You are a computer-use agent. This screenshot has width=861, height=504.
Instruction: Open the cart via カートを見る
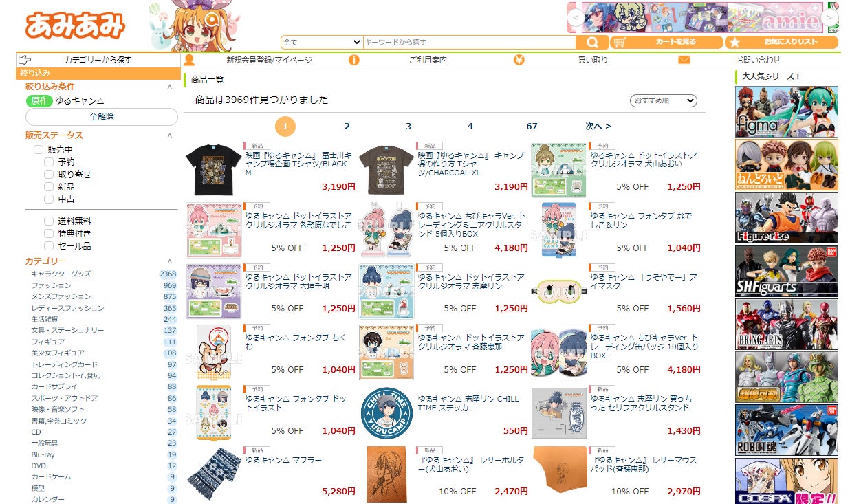pos(666,42)
